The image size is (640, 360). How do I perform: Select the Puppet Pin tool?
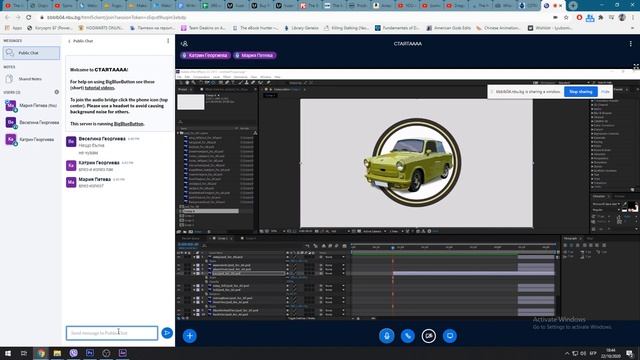click(268, 83)
